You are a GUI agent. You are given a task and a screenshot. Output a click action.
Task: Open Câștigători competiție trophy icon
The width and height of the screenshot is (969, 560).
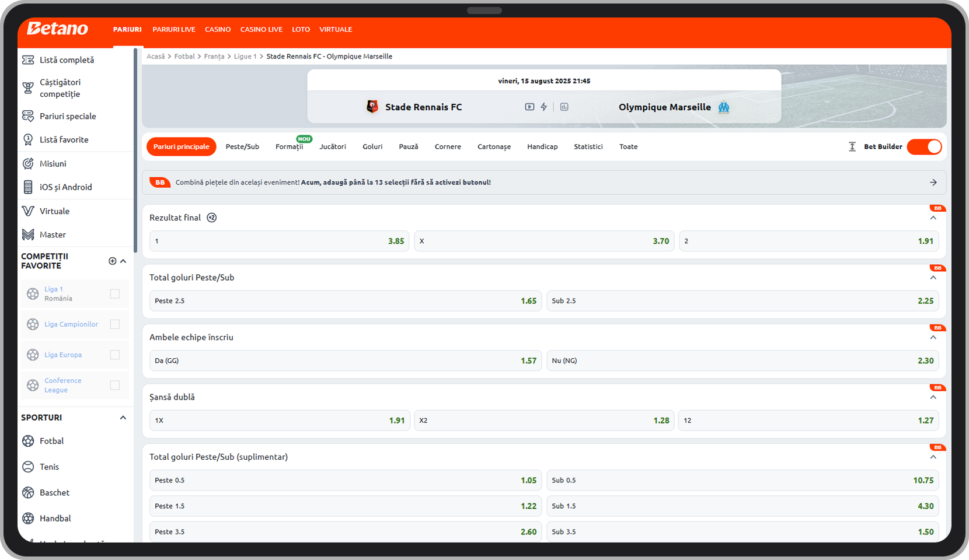tap(28, 88)
